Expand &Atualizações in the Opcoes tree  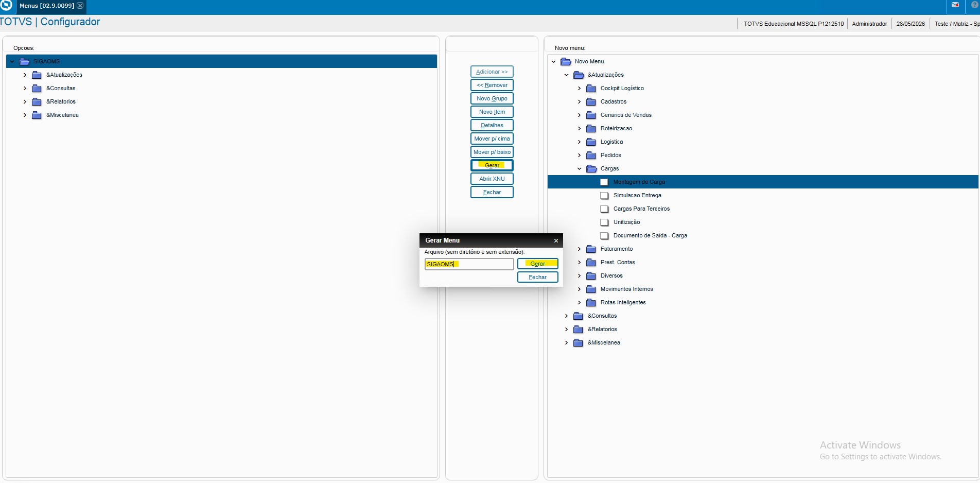tap(25, 75)
